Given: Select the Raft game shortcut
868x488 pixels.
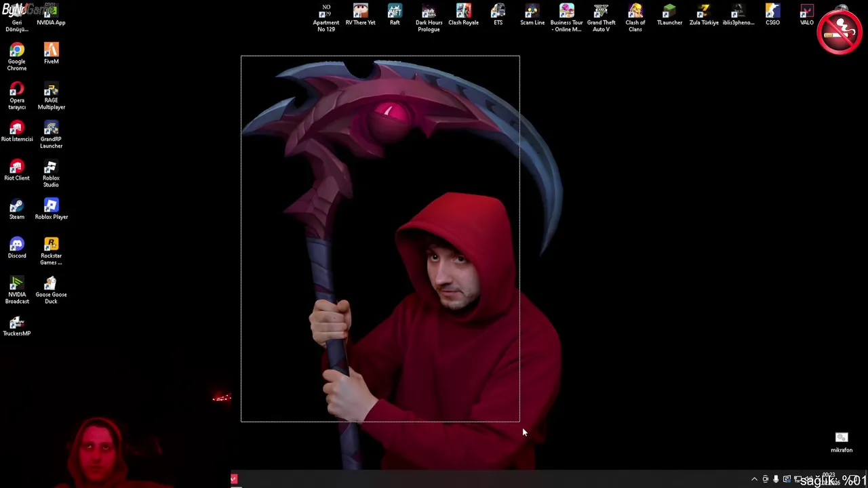Looking at the screenshot, I should pyautogui.click(x=395, y=15).
